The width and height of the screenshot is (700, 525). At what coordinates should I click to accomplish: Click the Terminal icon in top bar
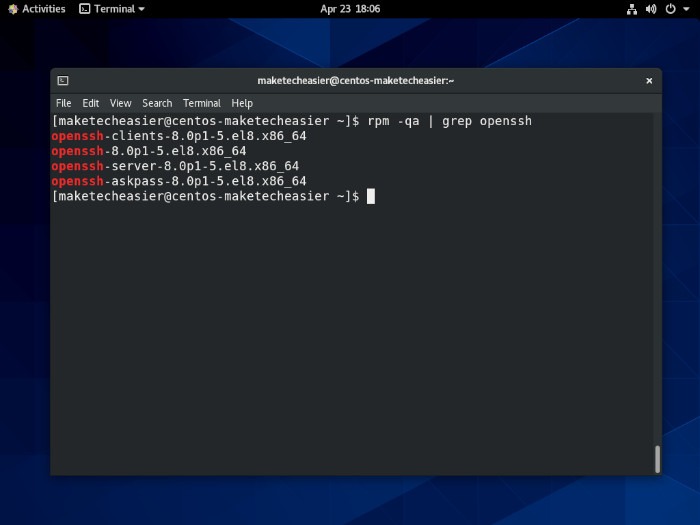[x=84, y=9]
